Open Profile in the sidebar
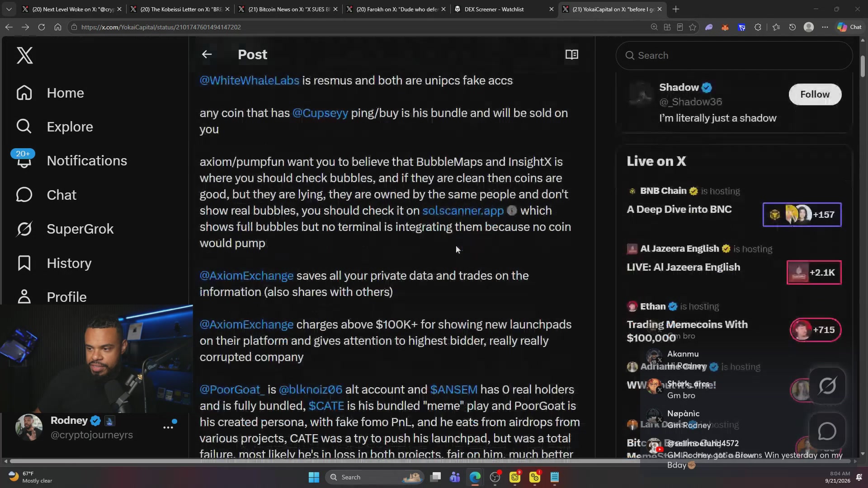Image resolution: width=868 pixels, height=488 pixels. pos(51,297)
